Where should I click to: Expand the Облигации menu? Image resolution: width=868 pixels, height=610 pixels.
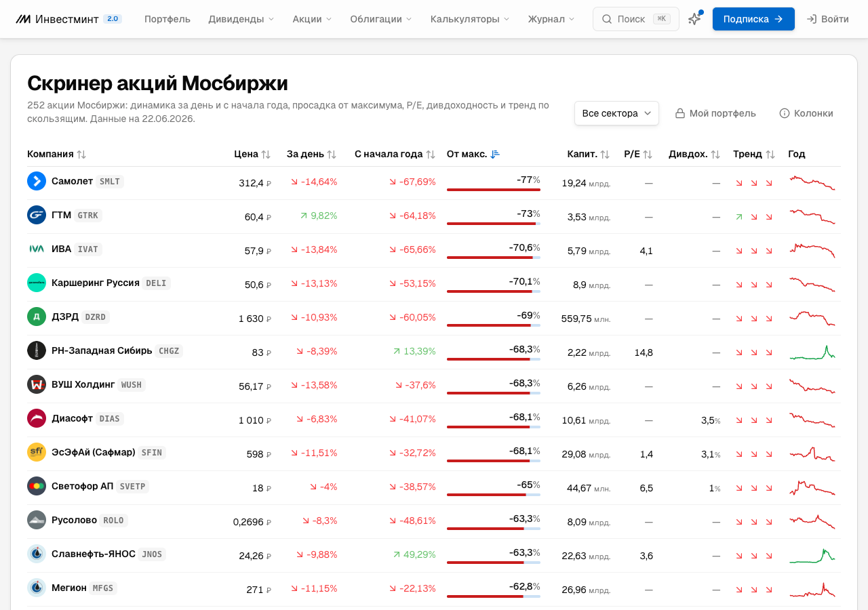pyautogui.click(x=381, y=19)
